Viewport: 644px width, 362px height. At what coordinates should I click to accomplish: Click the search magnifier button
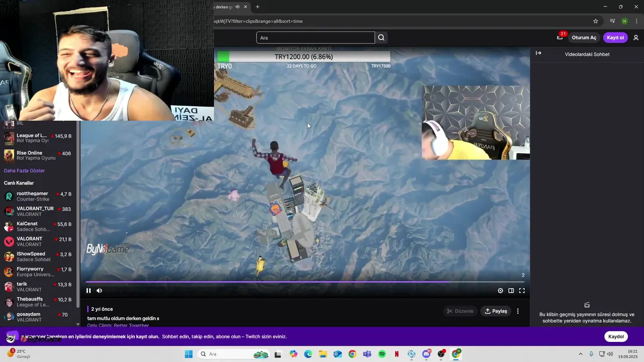click(x=381, y=38)
